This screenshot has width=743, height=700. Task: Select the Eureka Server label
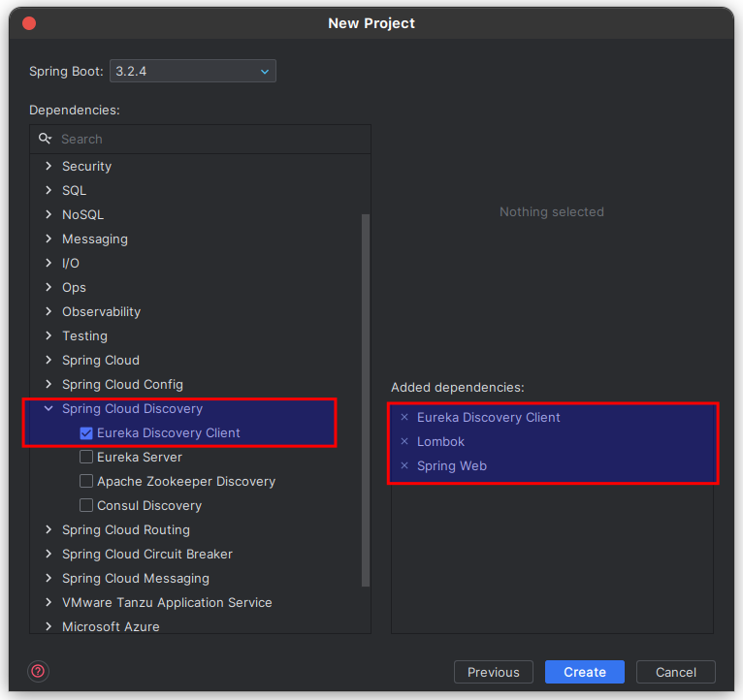tap(140, 457)
